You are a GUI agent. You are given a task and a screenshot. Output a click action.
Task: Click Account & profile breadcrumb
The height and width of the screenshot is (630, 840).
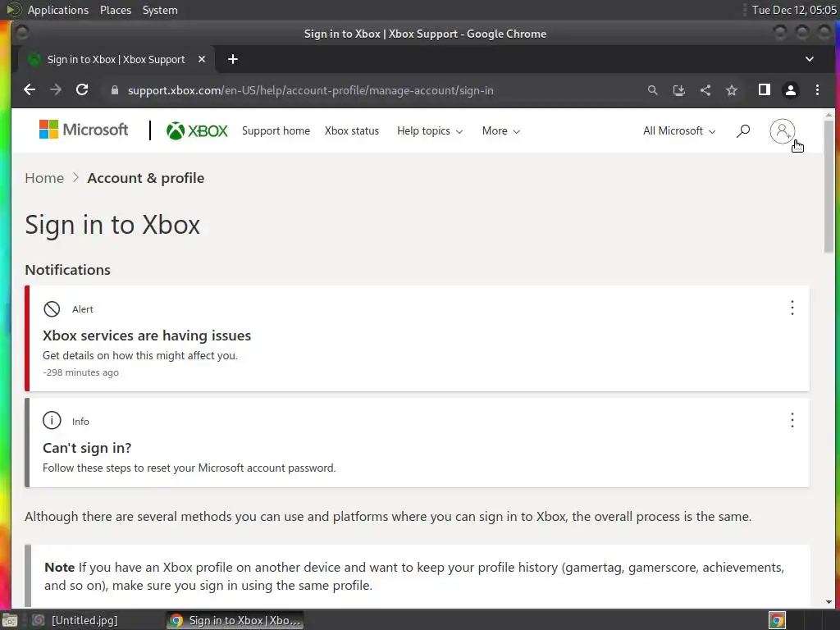(x=146, y=178)
